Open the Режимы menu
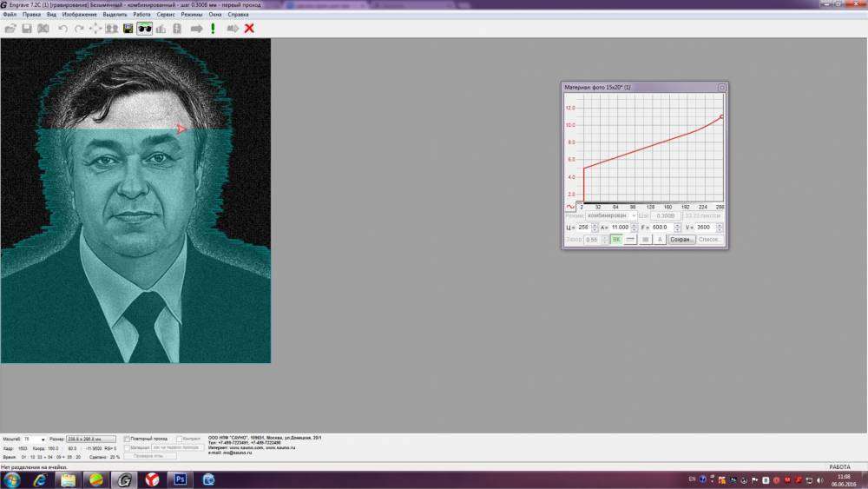Image resolution: width=868 pixels, height=489 pixels. (x=192, y=15)
